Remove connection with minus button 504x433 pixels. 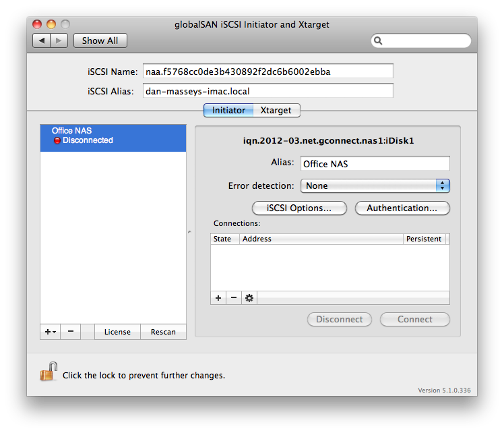pos(234,298)
